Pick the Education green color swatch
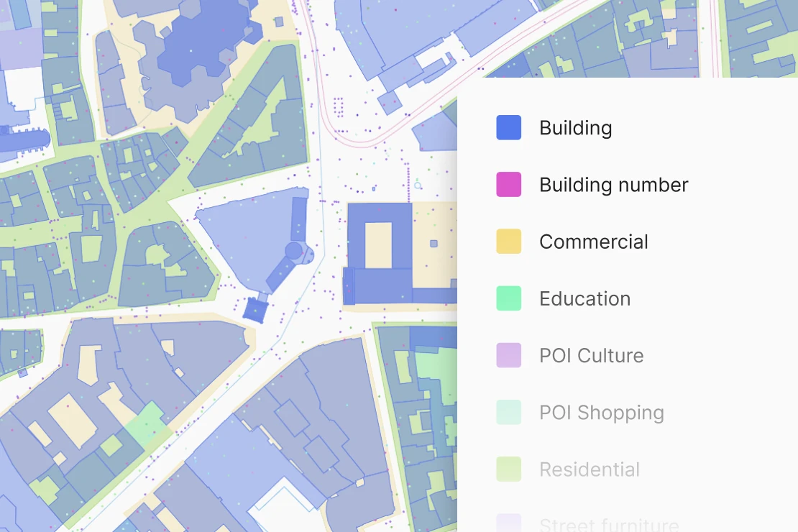Viewport: 798px width, 532px height. (508, 298)
